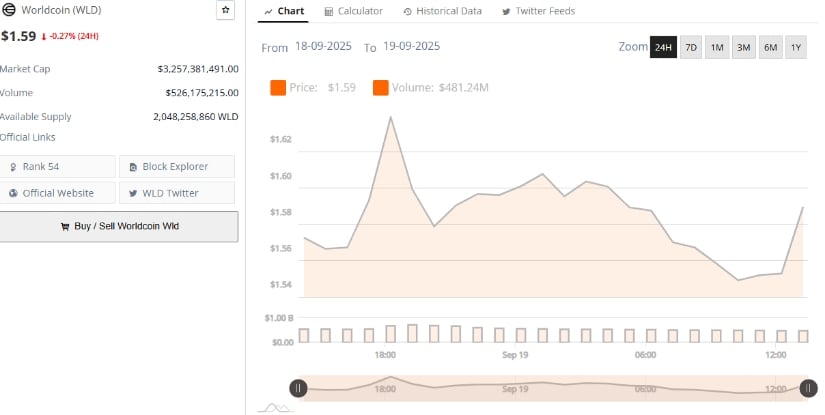The width and height of the screenshot is (825, 415).
Task: Click the Twitter icon beside WLD Twitter
Action: [x=133, y=194]
